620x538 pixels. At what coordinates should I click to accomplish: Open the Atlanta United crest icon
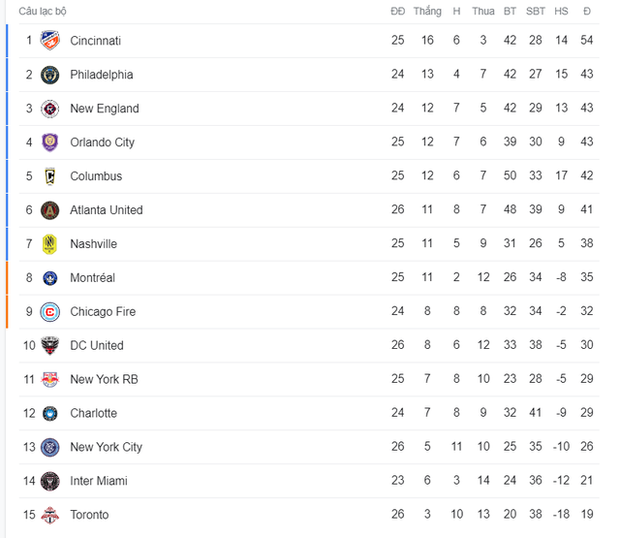[50, 211]
